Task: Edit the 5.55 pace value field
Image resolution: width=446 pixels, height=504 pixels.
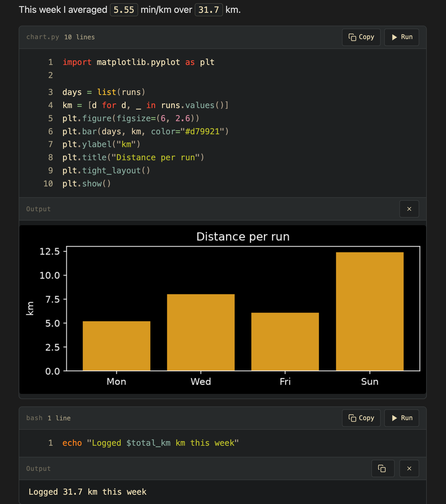Action: (x=124, y=10)
